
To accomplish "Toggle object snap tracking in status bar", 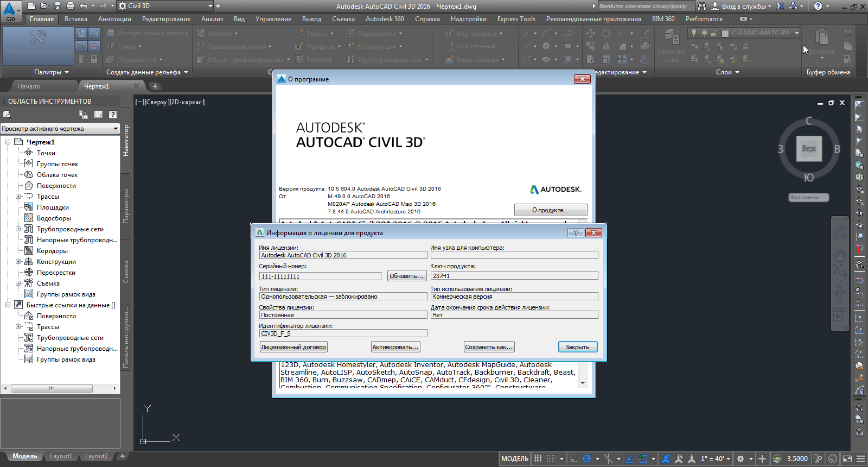I will coord(629,459).
